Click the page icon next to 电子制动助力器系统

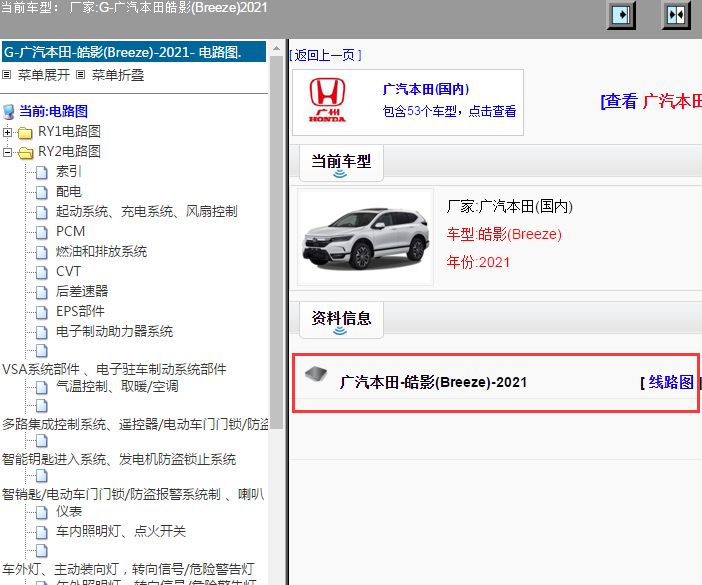click(42, 332)
